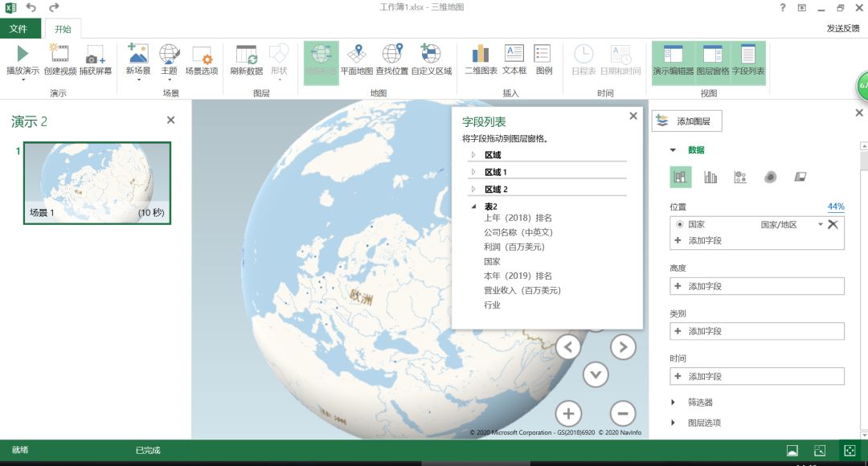Tilt globe down with arrow button
Screen dimensions: 868x466
click(x=596, y=374)
